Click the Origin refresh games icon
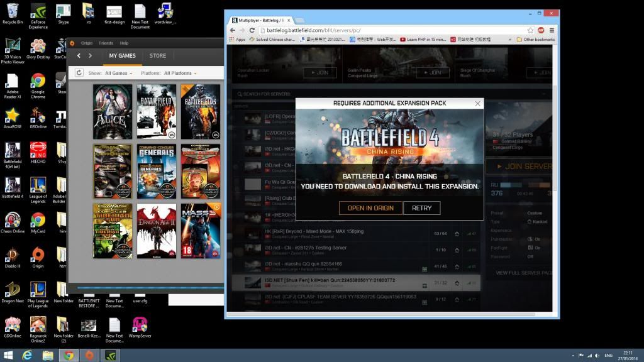 (x=79, y=73)
